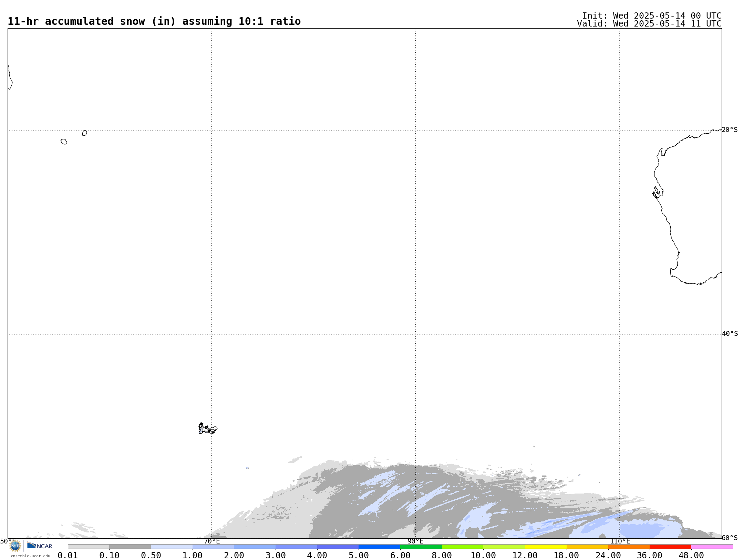
Task: Click the Western Australia coastline at Shark Bay
Action: [x=658, y=192]
